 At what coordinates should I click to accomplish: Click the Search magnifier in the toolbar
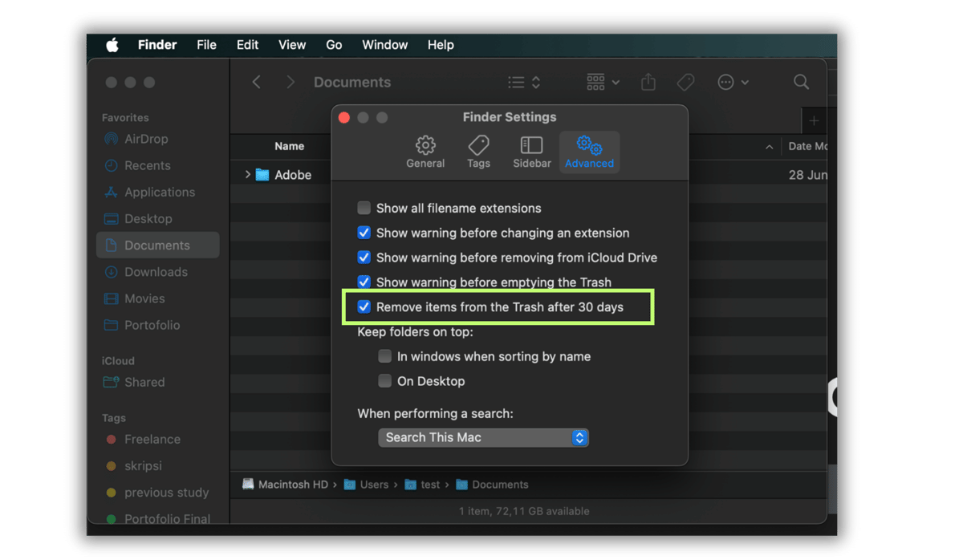pyautogui.click(x=801, y=82)
